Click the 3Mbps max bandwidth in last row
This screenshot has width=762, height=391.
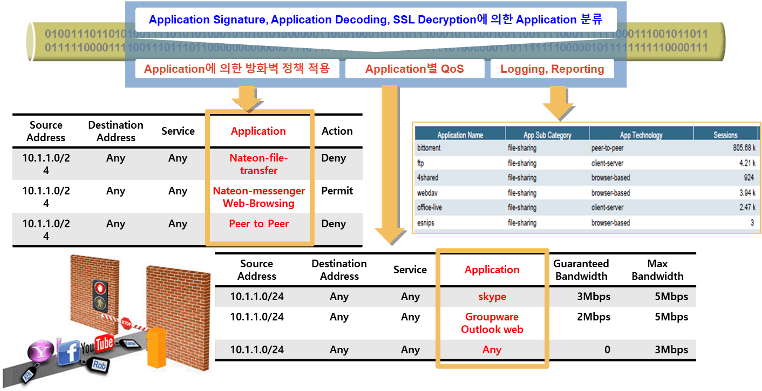point(671,350)
